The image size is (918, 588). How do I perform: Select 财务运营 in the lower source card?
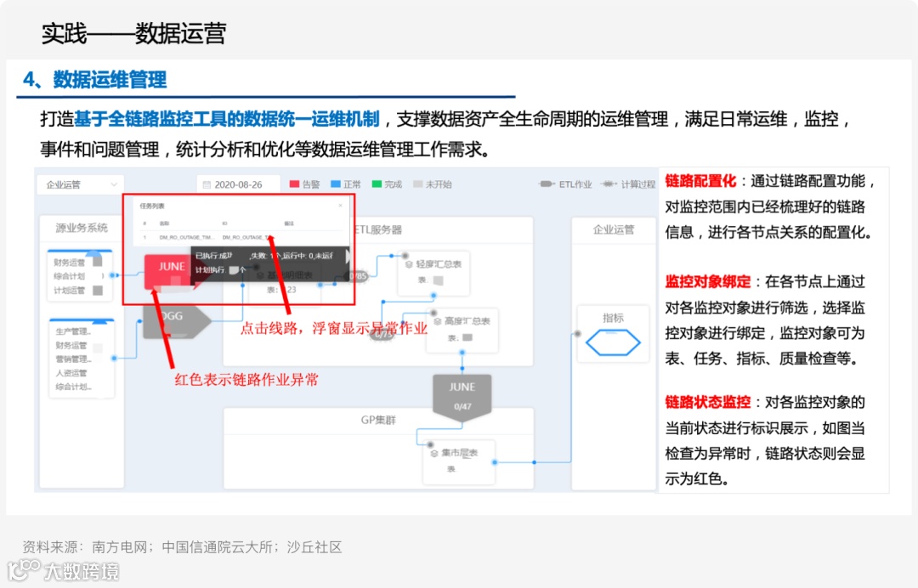point(71,345)
